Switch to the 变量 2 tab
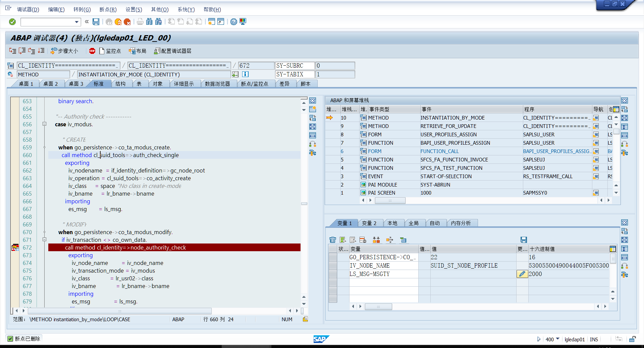The height and width of the screenshot is (348, 644). click(369, 223)
